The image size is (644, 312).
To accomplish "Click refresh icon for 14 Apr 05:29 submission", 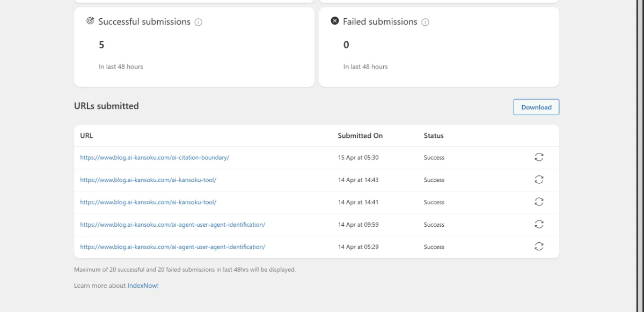I will [x=539, y=247].
